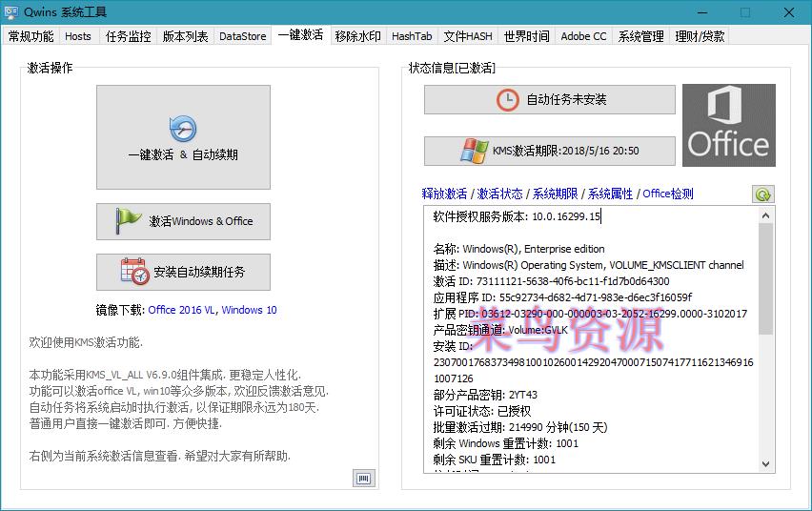Image resolution: width=812 pixels, height=511 pixels.
Task: Click the 安装自动续期任务 button
Action: 183,272
